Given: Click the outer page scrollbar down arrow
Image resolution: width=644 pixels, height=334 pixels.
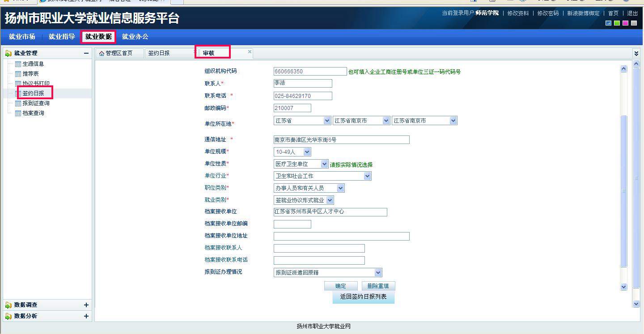Looking at the screenshot, I should pyautogui.click(x=636, y=304).
